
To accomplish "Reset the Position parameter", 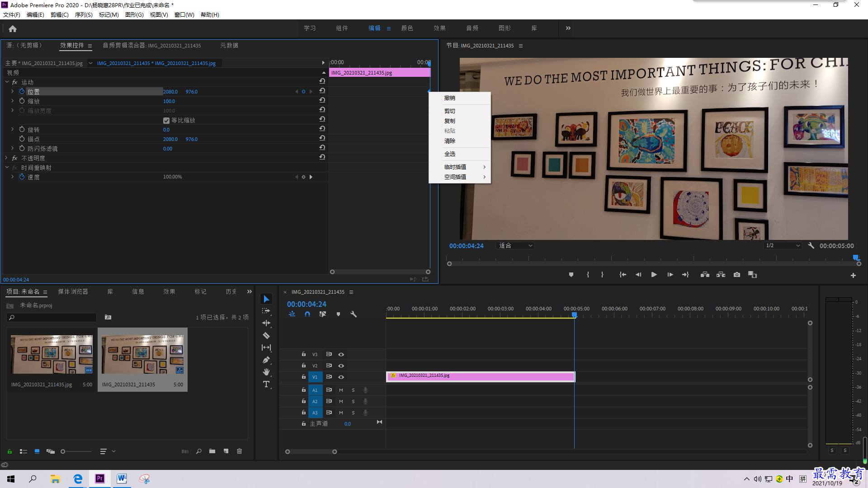I will (322, 90).
